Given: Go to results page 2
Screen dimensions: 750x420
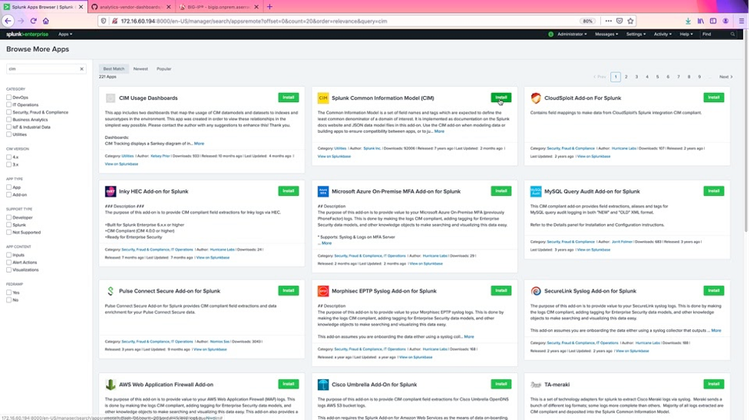Looking at the screenshot, I should click(x=626, y=77).
